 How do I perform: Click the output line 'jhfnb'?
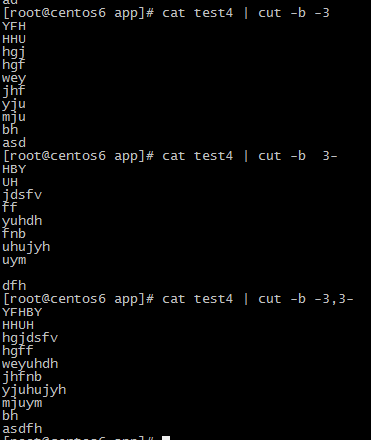22,377
